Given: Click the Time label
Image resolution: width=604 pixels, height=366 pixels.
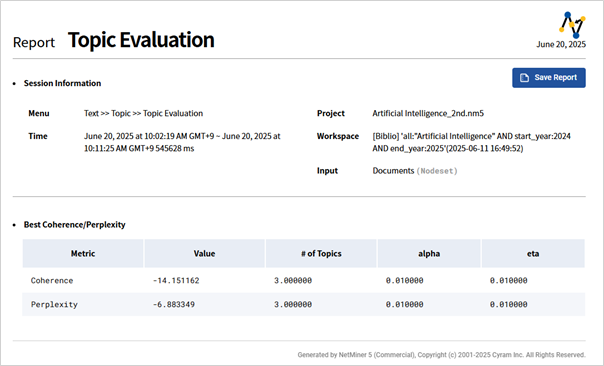Looking at the screenshot, I should tap(38, 136).
